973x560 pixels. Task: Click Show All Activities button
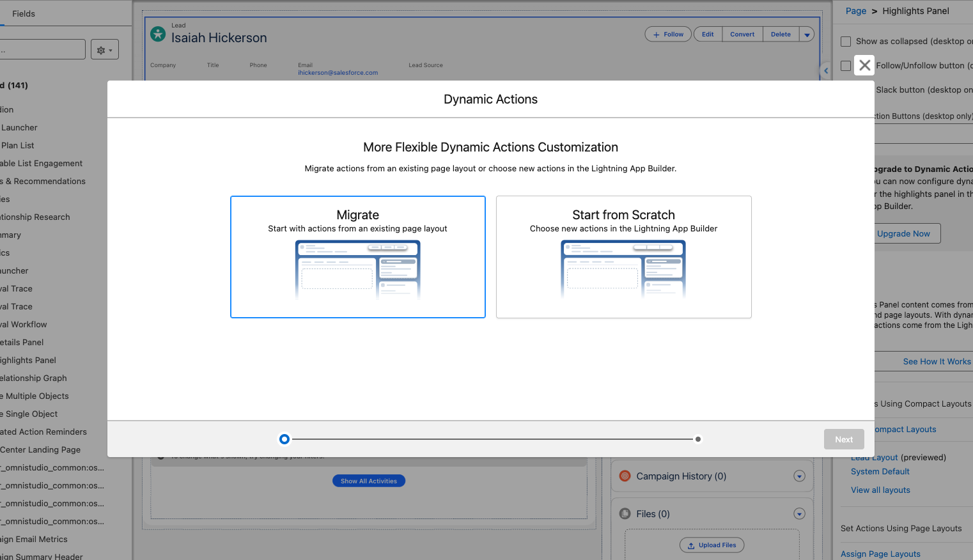click(369, 481)
